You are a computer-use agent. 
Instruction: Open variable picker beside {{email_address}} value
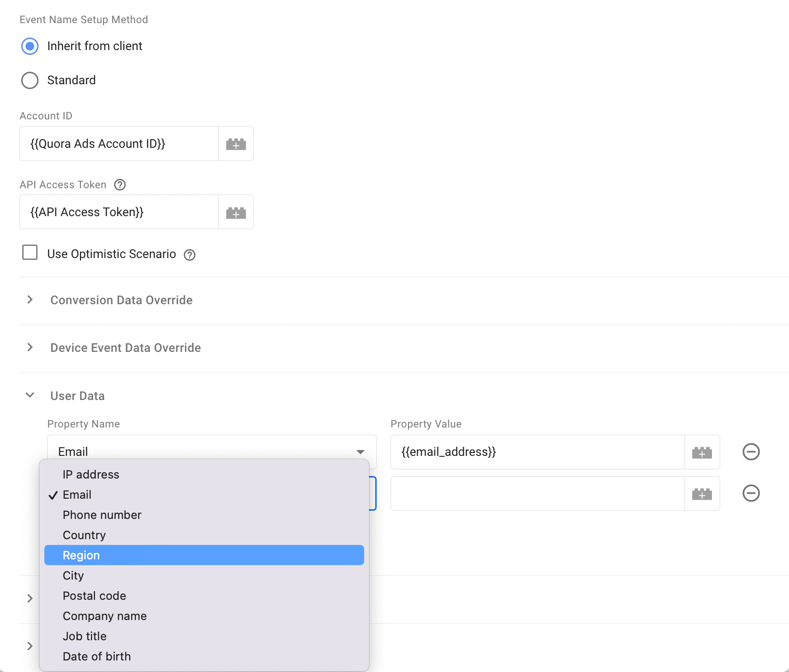(702, 452)
